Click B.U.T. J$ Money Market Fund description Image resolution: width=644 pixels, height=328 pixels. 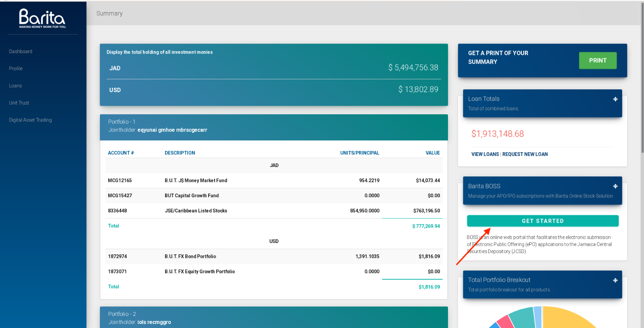(196, 181)
